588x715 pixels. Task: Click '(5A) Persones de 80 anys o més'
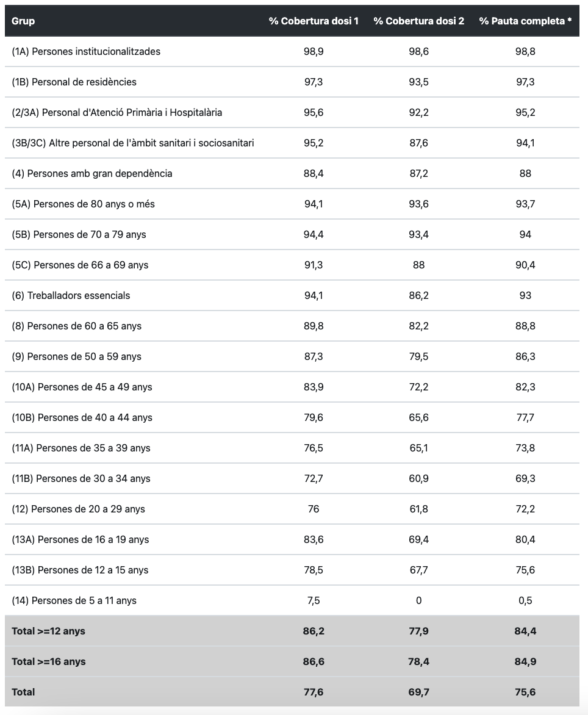click(x=83, y=204)
